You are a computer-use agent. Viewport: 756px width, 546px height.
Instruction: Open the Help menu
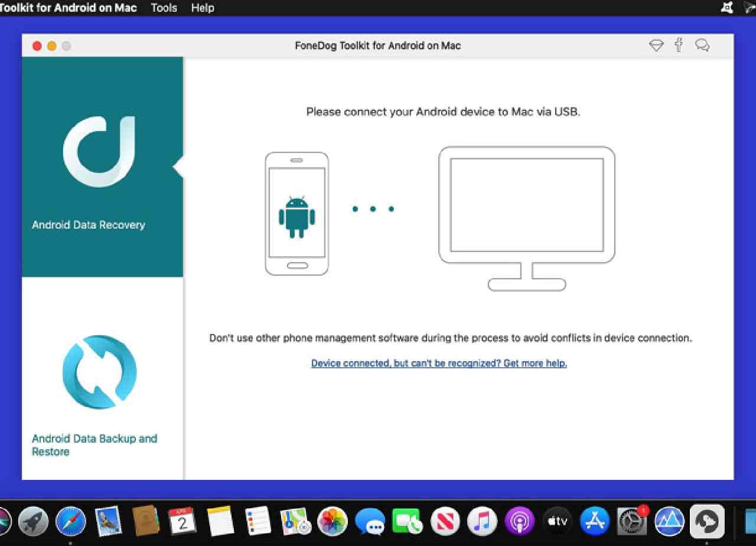(203, 8)
